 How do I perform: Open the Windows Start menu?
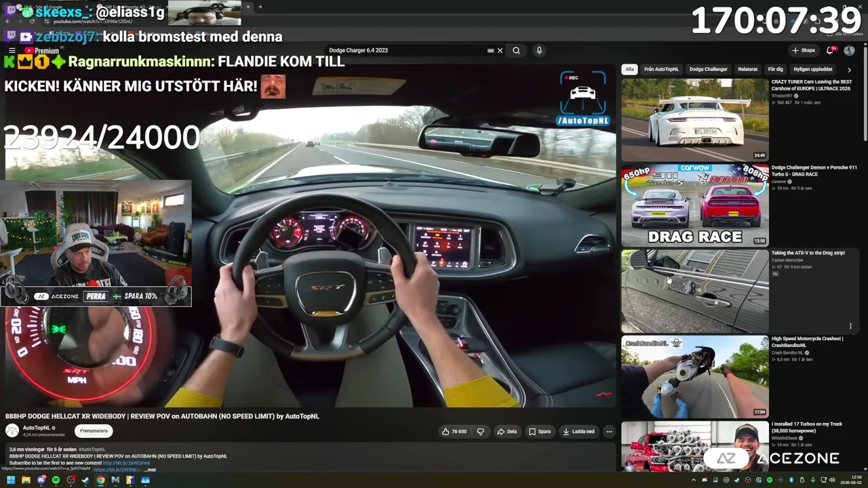tap(11, 480)
